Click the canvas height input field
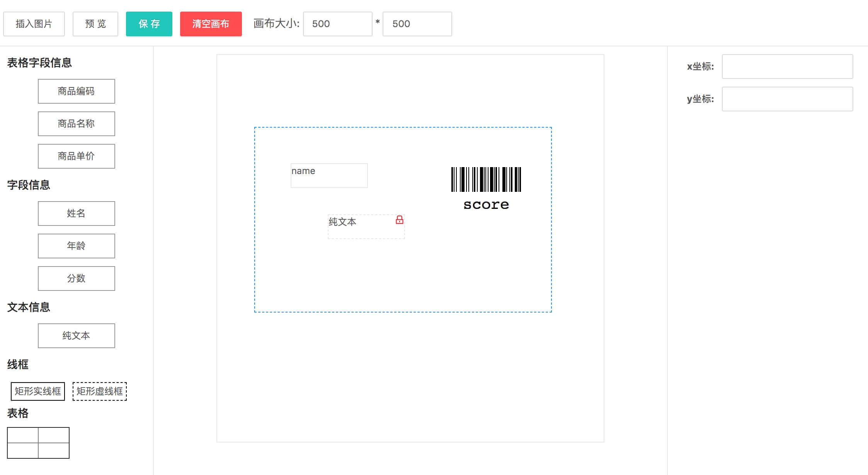This screenshot has height=475, width=868. pos(417,24)
